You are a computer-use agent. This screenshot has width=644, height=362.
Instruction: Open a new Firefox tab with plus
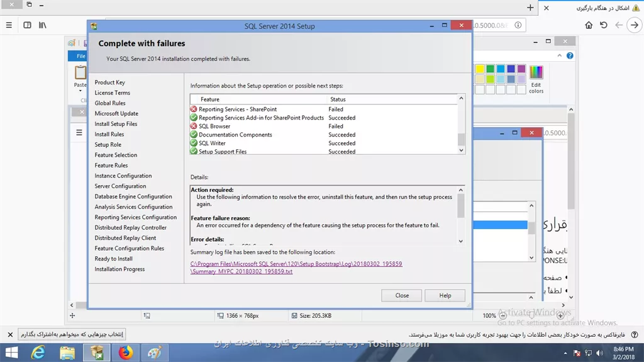pos(530,8)
